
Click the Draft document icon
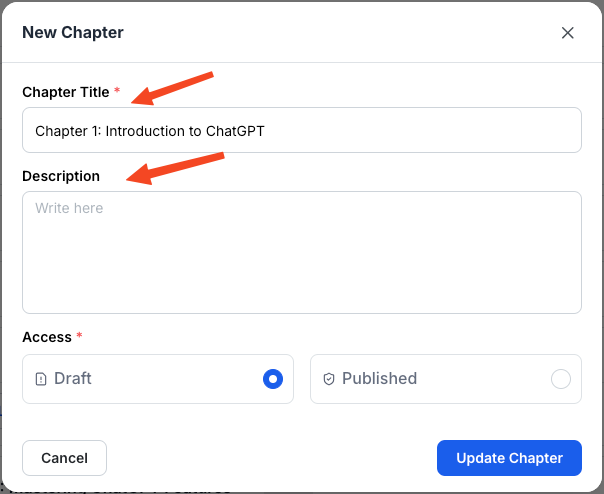pos(41,379)
